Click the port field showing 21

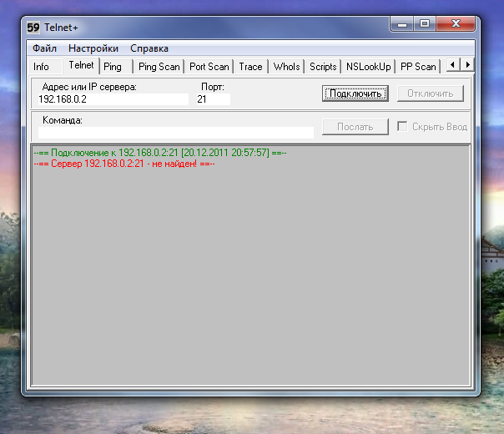pyautogui.click(x=214, y=99)
